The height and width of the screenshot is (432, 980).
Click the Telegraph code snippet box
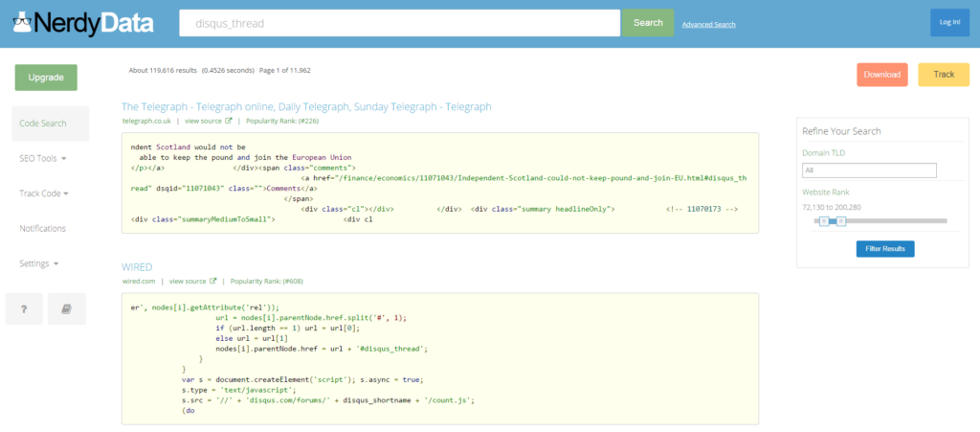click(440, 183)
